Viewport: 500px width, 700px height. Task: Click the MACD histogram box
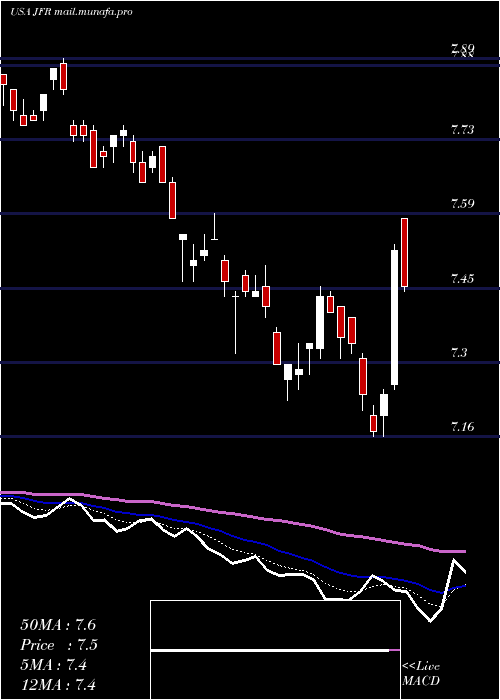275,650
